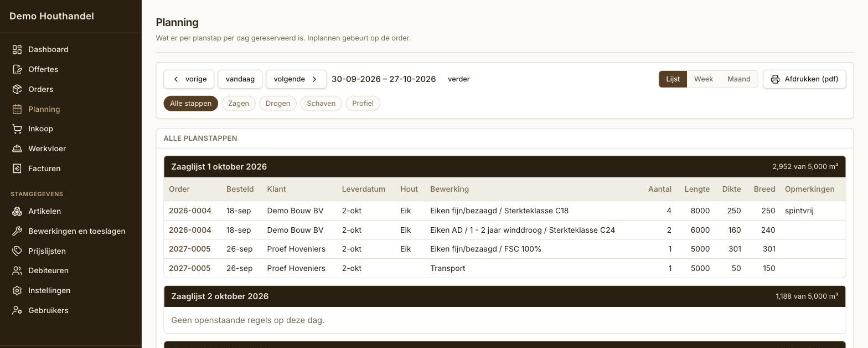Click Demo Bouw BV in C18 row

click(x=295, y=211)
